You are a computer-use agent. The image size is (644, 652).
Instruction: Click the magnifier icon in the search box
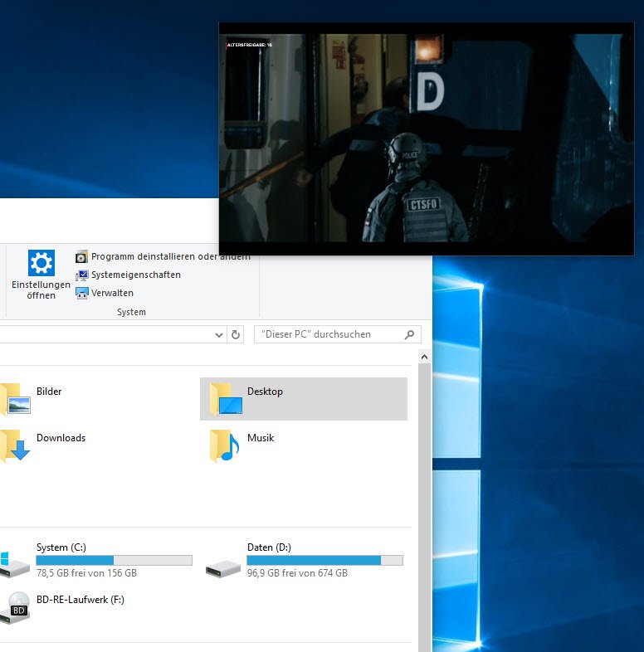409,335
